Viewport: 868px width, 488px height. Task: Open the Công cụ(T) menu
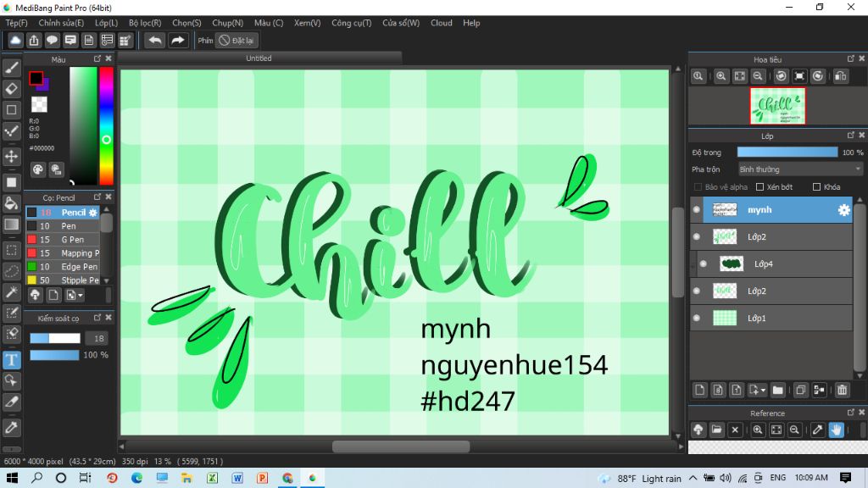pos(350,23)
